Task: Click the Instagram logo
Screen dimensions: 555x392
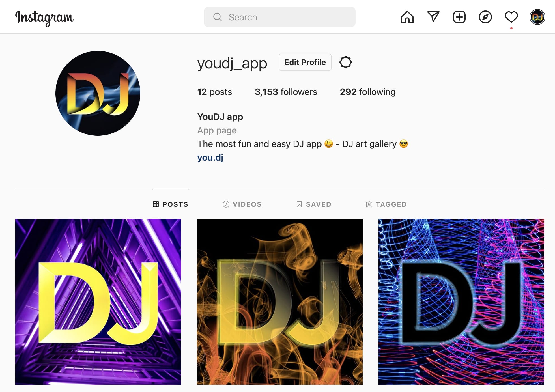Action: (44, 18)
